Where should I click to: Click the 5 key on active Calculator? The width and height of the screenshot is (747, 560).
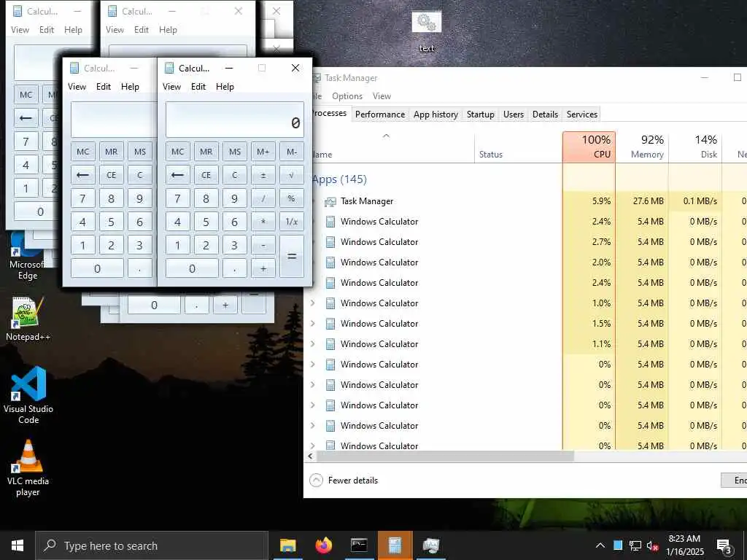coord(206,222)
